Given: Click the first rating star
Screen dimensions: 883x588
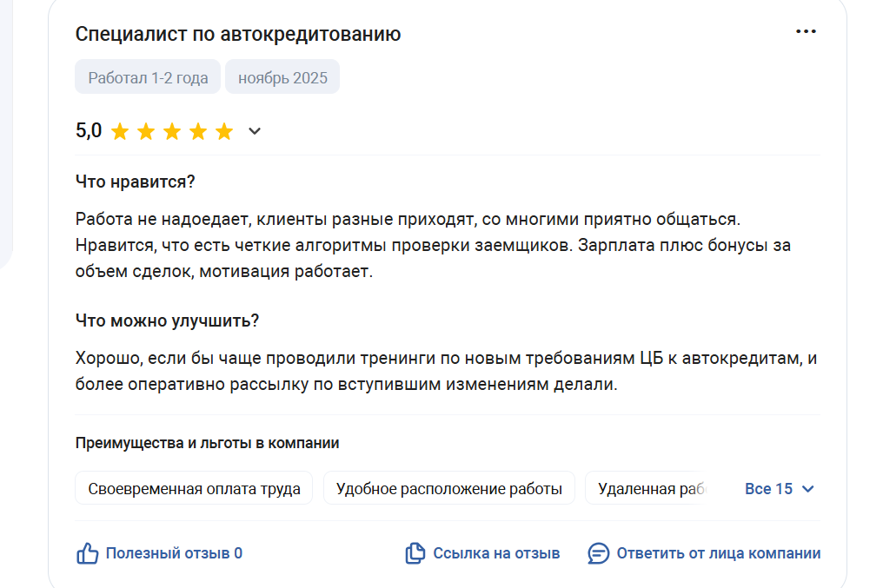Looking at the screenshot, I should 120,132.
